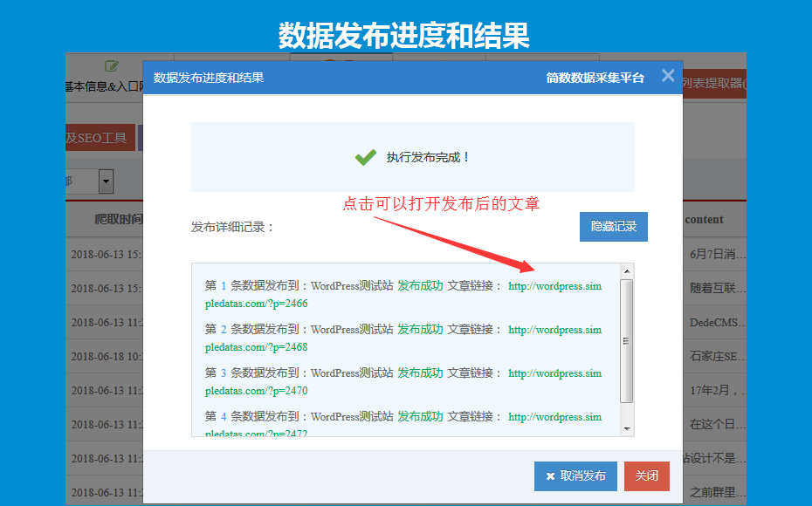This screenshot has width=812, height=506.
Task: Click the 发布详细记录 label
Action: coord(232,227)
